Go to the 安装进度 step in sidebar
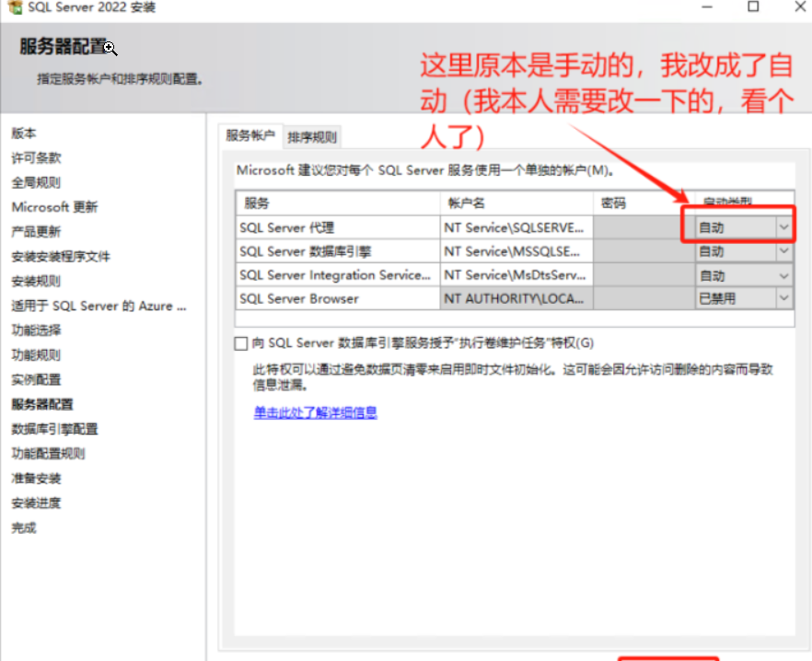Viewport: 812px width, 661px height. click(x=36, y=503)
